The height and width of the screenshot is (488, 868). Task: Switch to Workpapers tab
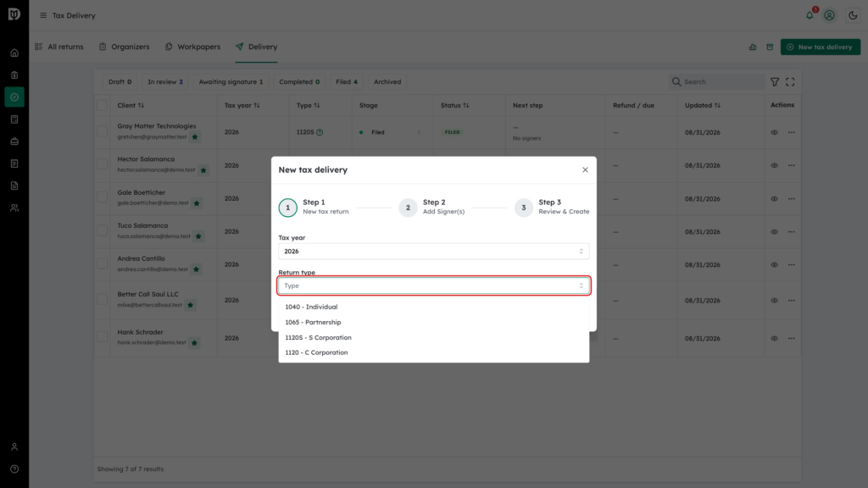[x=192, y=47]
